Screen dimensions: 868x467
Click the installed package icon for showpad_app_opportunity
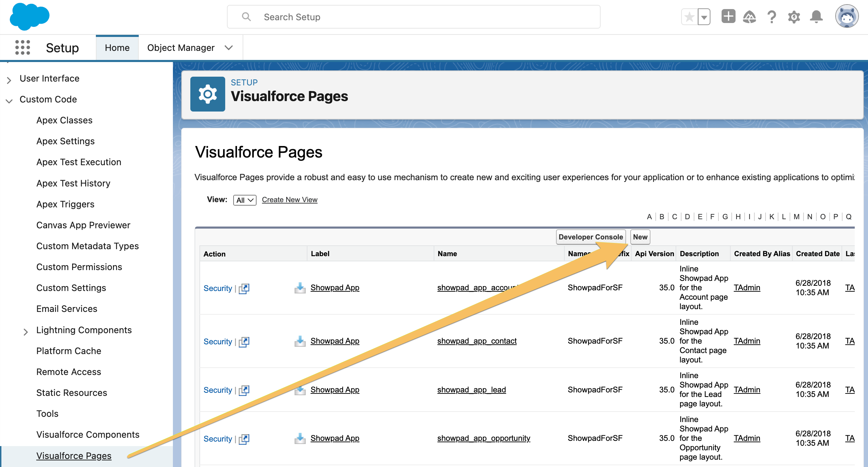pyautogui.click(x=300, y=438)
